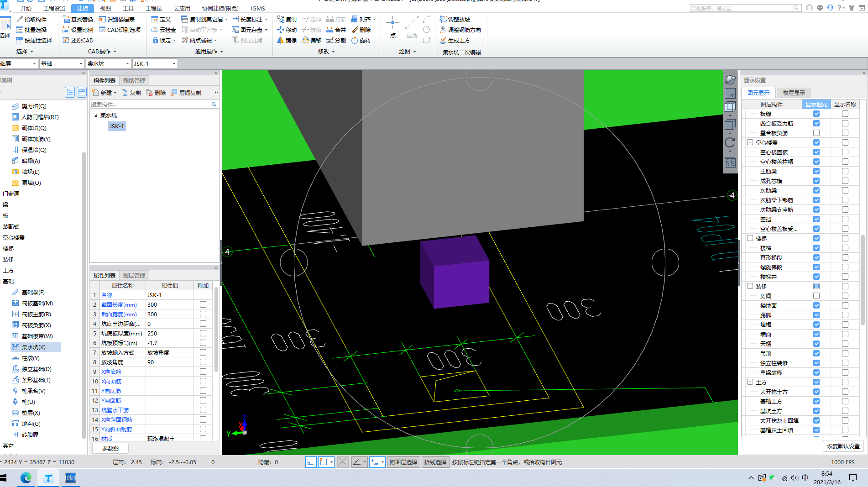Toggle 显示图元 checkbox for 大开挖土方
The width and height of the screenshot is (868, 487).
tap(816, 392)
